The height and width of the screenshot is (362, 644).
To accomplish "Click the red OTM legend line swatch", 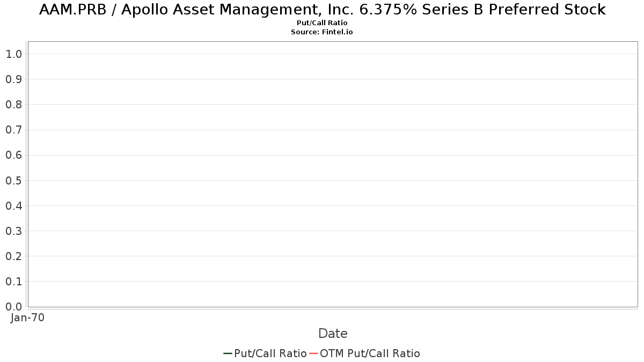I will [313, 353].
